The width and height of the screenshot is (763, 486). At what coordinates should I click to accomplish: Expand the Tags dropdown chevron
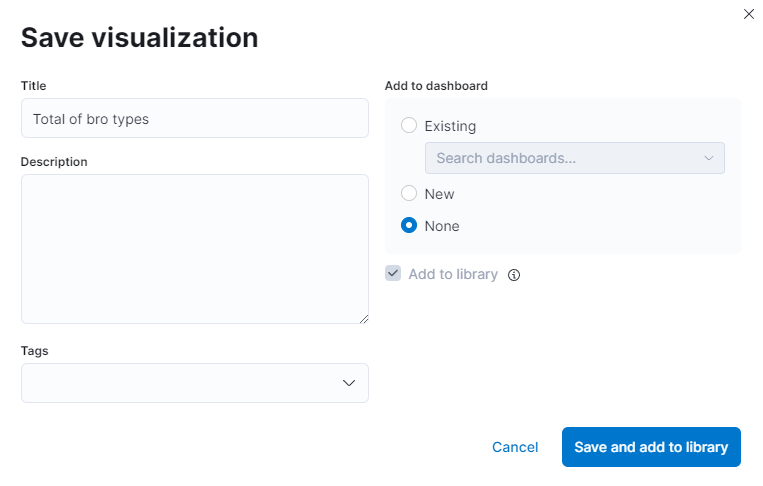pyautogui.click(x=349, y=383)
